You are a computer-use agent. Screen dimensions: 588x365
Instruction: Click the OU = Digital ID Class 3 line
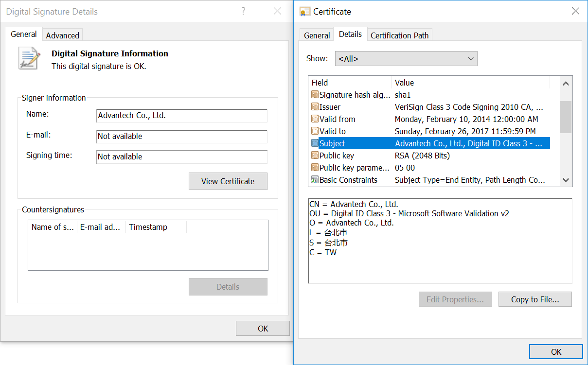click(409, 213)
